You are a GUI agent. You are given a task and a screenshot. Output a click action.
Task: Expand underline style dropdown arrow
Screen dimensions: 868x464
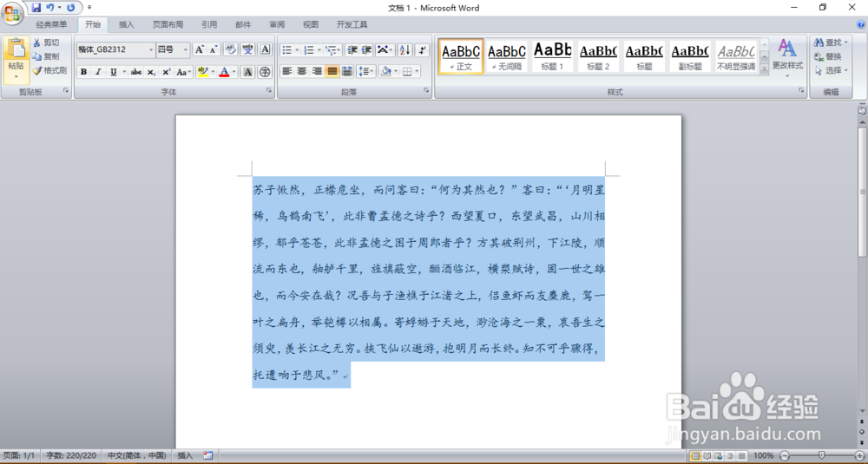point(124,72)
